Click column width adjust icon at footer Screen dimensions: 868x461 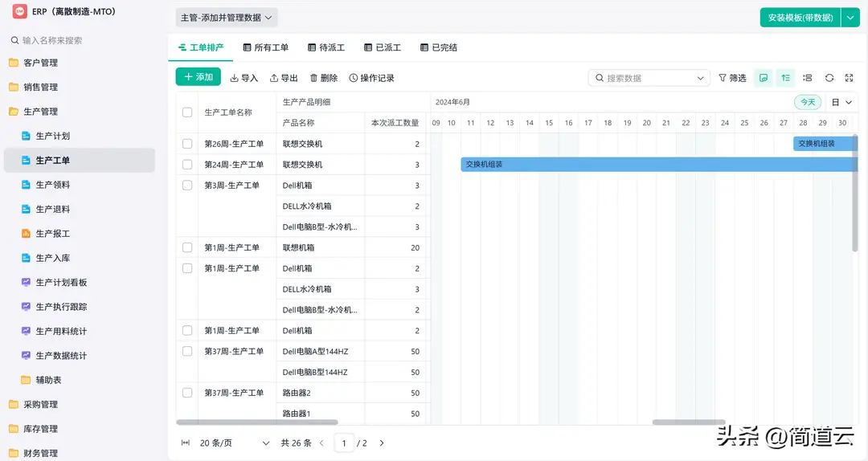186,443
